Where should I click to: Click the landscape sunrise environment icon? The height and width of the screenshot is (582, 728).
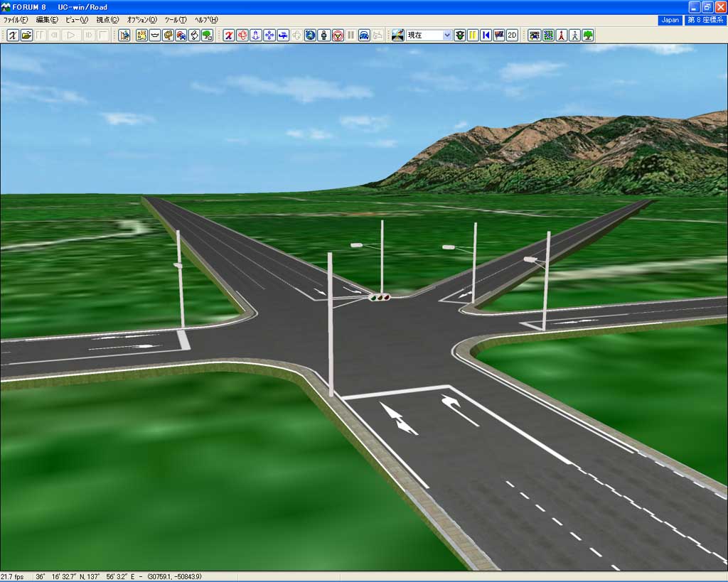(398, 36)
